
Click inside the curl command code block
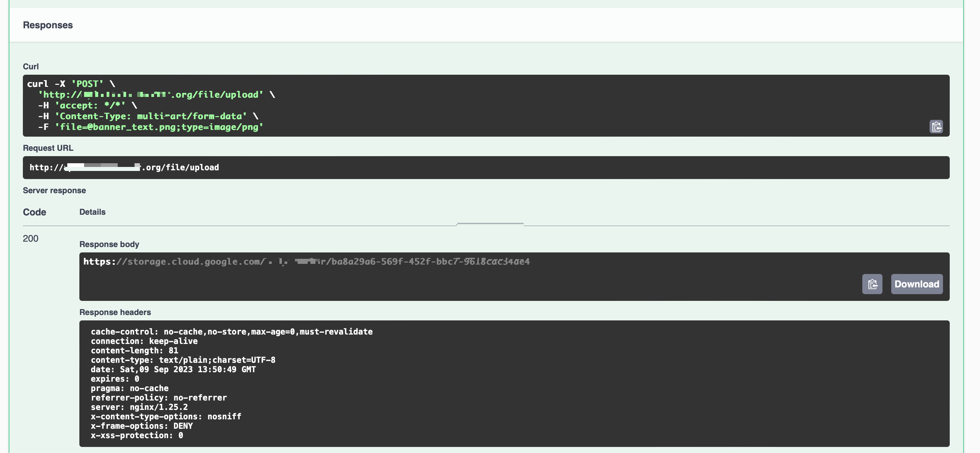coord(533,105)
